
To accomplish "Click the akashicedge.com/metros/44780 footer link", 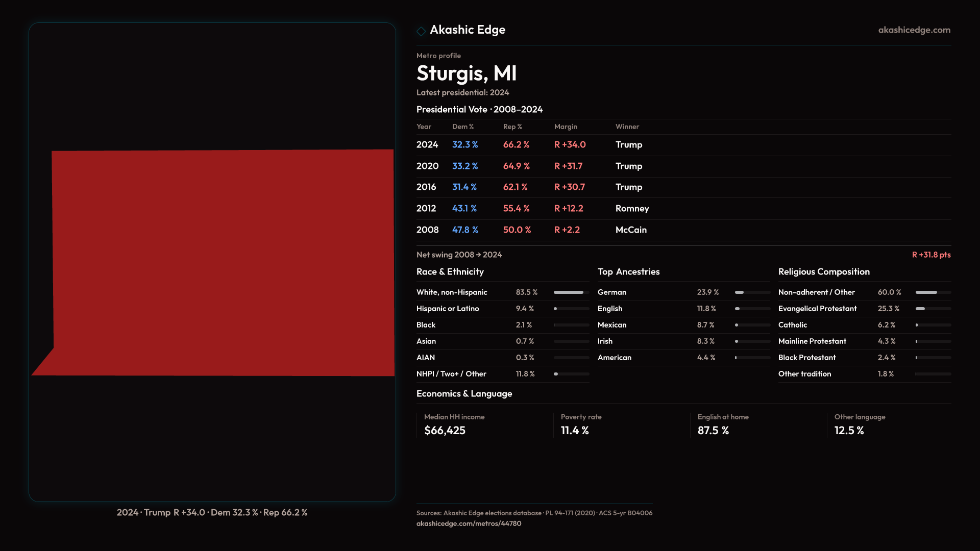I will (469, 523).
